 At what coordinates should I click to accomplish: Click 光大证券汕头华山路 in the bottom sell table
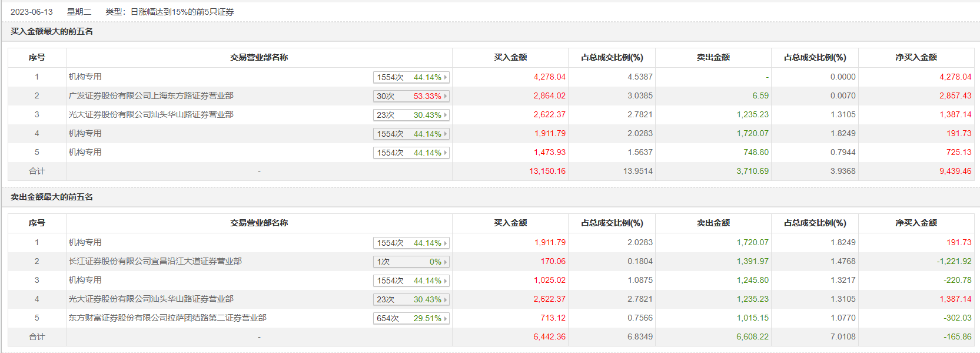(151, 299)
